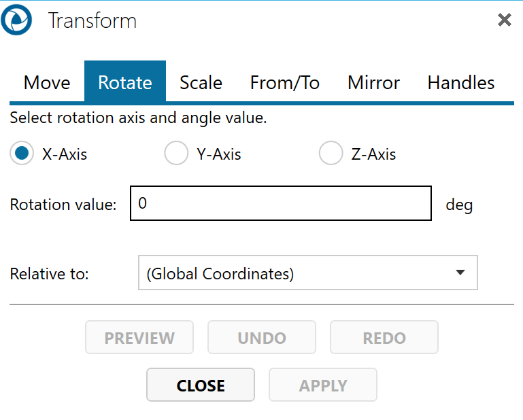Select the X-Axis radio button

click(22, 154)
